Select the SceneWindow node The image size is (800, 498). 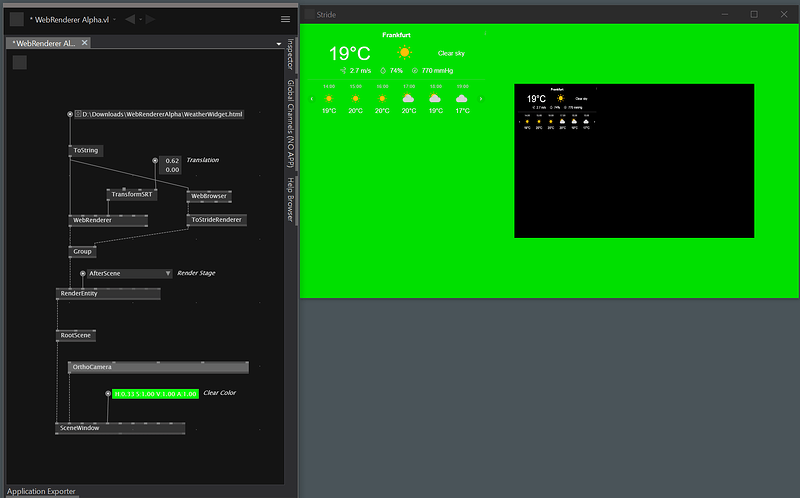[120, 428]
